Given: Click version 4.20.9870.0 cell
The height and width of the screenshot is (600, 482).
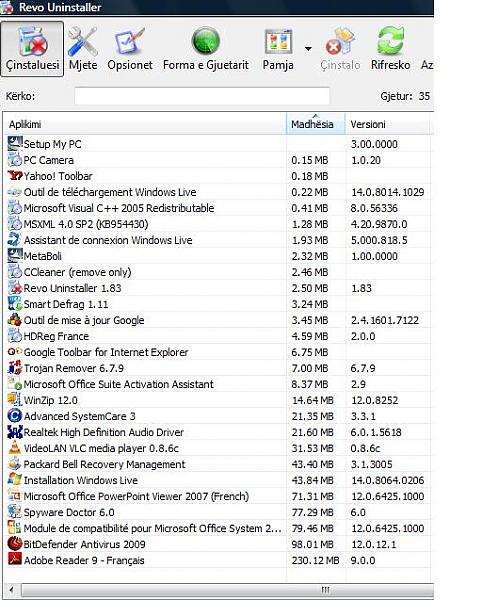Looking at the screenshot, I should (379, 224).
